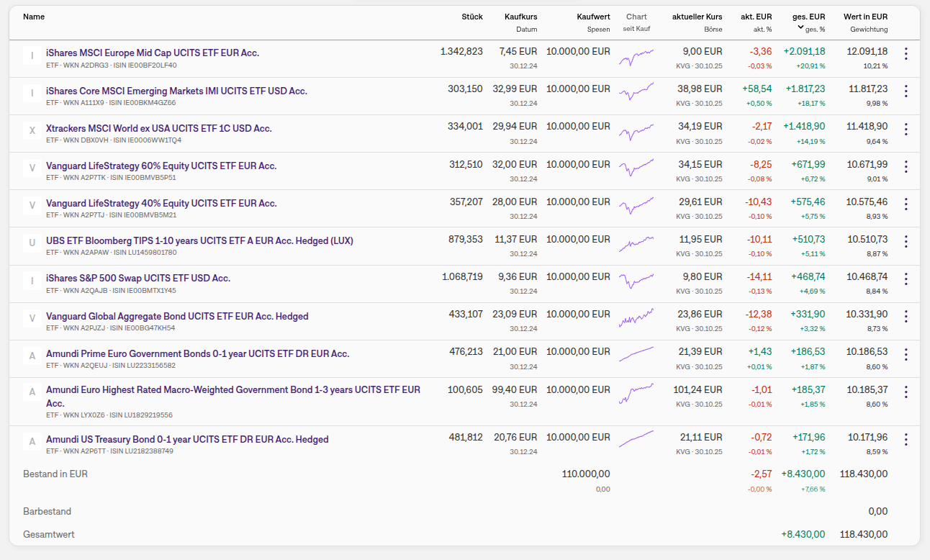930x560 pixels.
Task: Sort holdings by Name column header
Action: (34, 17)
